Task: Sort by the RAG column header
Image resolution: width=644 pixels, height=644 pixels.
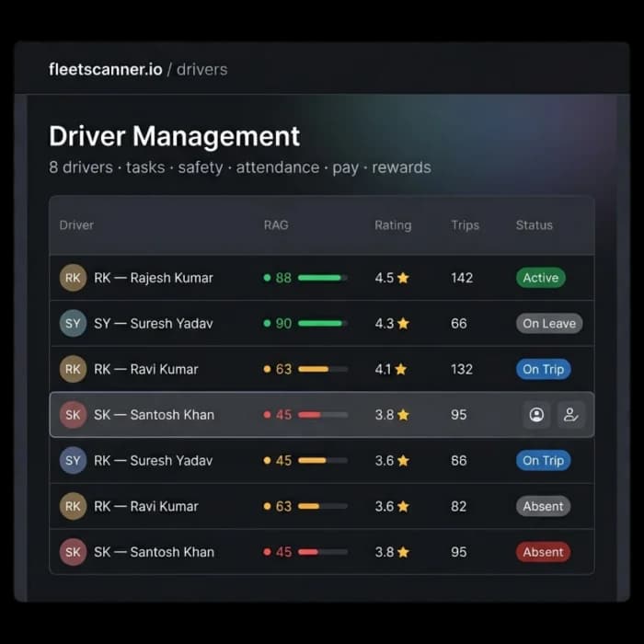Action: [276, 225]
